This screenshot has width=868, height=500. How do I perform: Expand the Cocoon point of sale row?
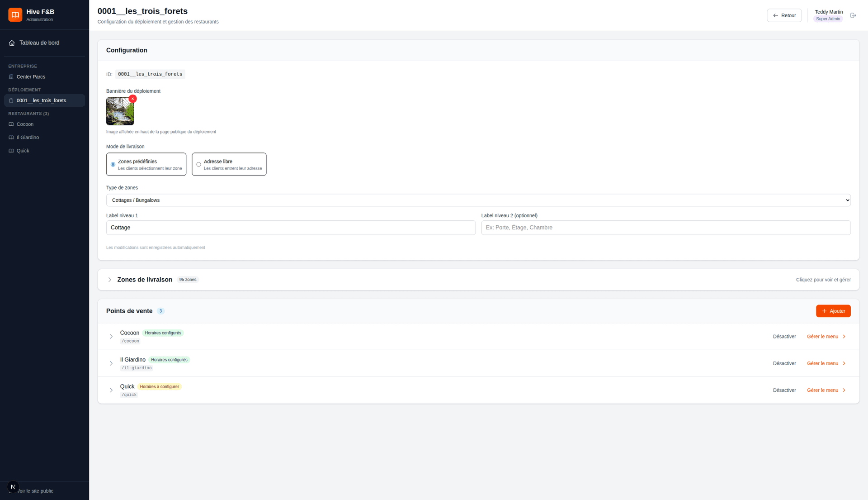(111, 336)
